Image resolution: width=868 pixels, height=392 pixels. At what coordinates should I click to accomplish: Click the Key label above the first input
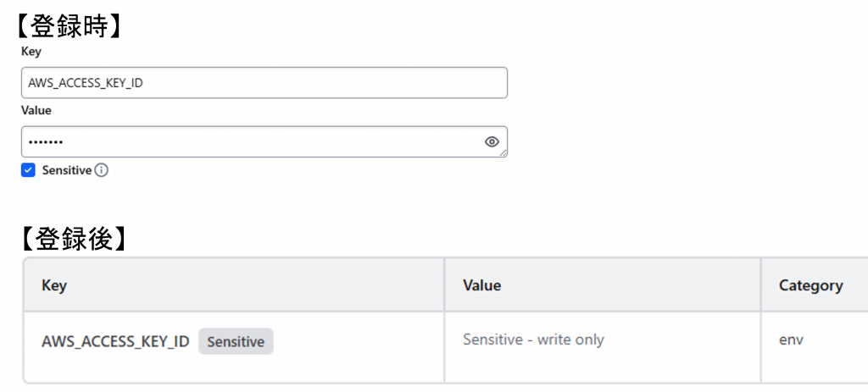click(x=31, y=52)
